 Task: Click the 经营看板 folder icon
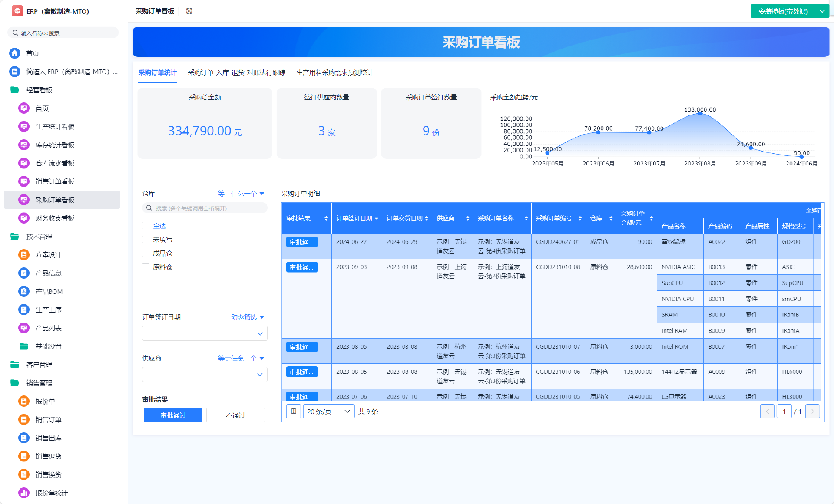[x=15, y=90]
